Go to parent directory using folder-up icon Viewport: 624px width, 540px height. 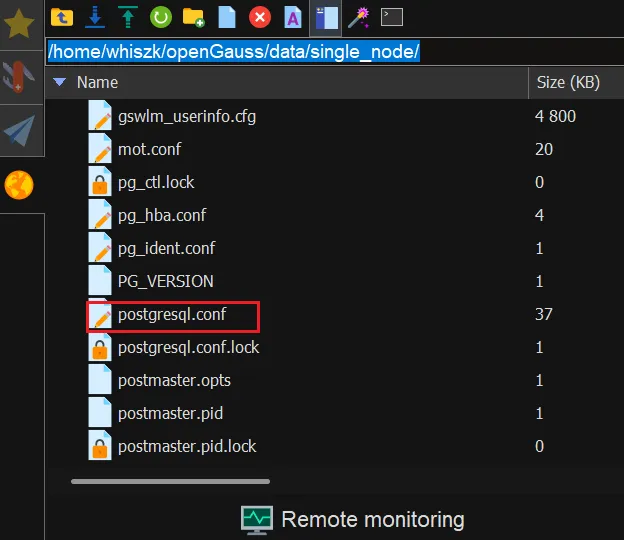click(x=62, y=16)
